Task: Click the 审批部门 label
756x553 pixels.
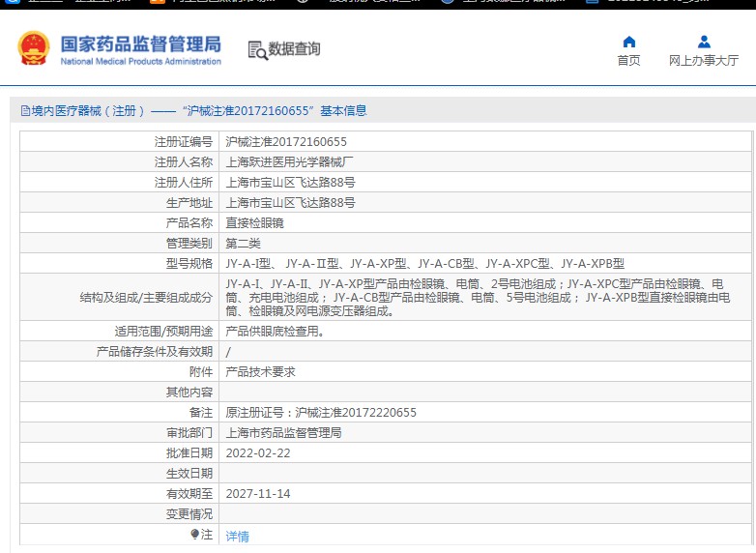Action: 189,432
